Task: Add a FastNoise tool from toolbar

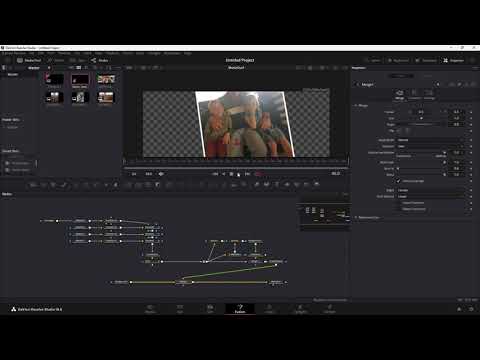Action: pos(43,185)
